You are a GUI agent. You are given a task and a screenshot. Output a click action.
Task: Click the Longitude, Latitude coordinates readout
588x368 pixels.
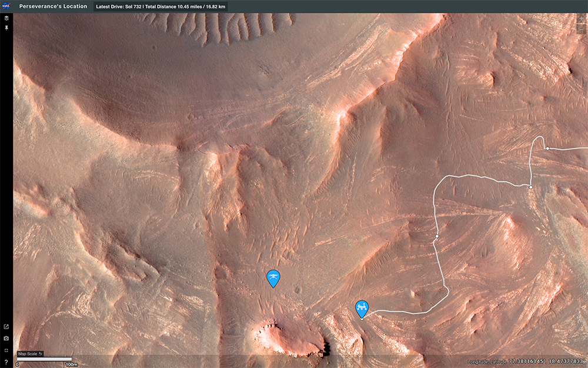(x=527, y=362)
